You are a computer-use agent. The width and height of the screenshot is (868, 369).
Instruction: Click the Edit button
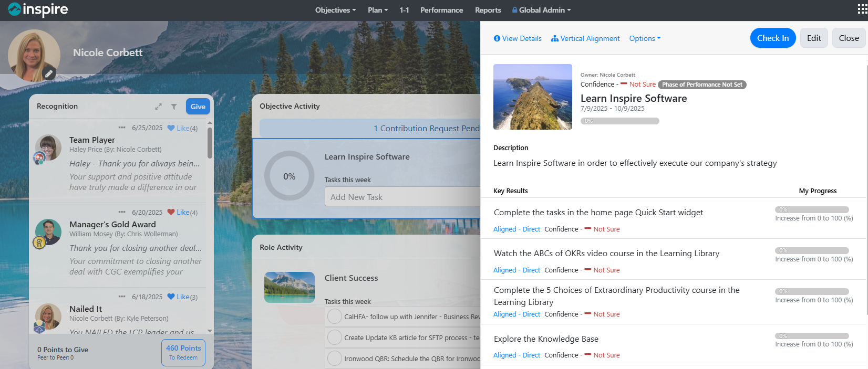click(814, 38)
